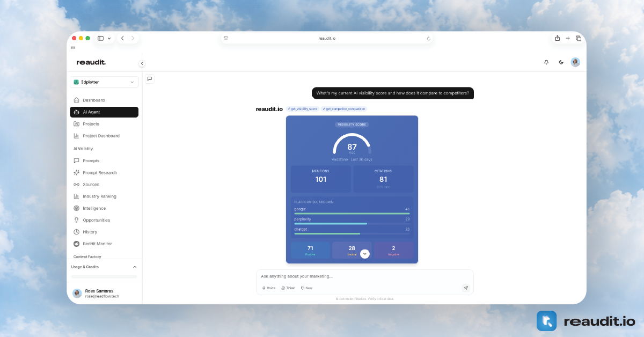Click the chatgpt platform breakdown bar
The height and width of the screenshot is (337, 644).
352,233
